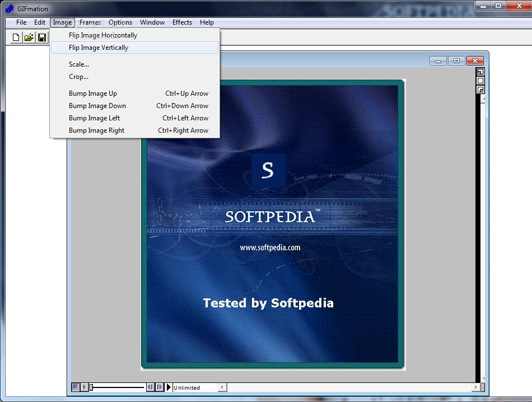Screen dimensions: 532x402
Task: Click the middle empty square view icon
Action: click(480, 81)
